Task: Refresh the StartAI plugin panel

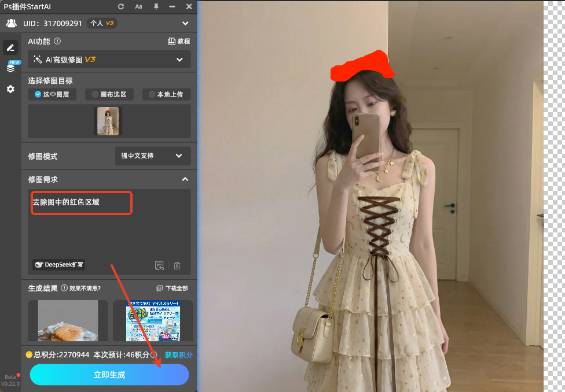Action: click(x=120, y=7)
